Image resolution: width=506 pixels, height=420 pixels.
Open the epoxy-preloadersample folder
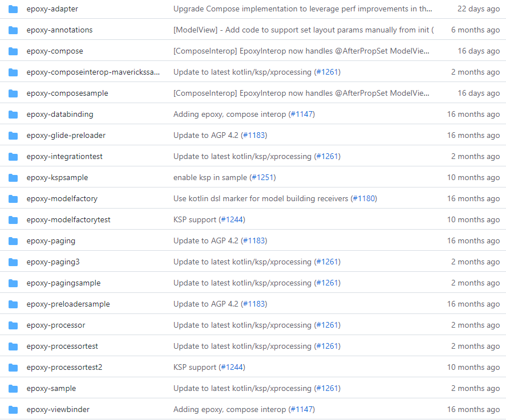pos(68,304)
